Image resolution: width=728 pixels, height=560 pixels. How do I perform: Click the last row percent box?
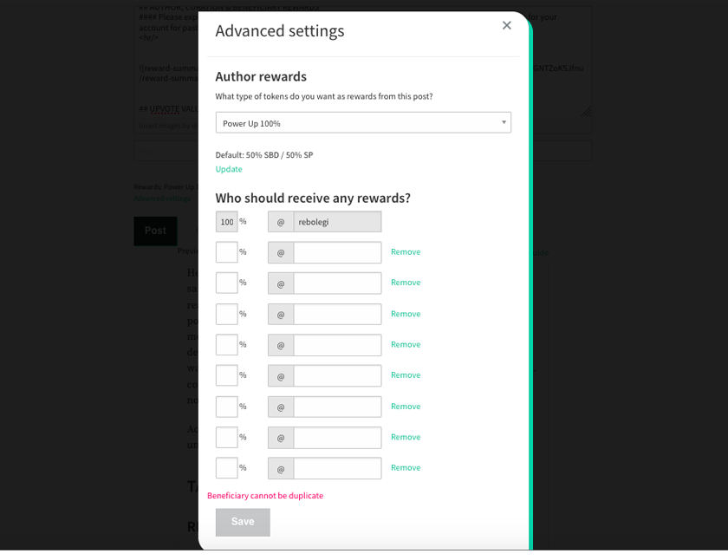pyautogui.click(x=227, y=468)
